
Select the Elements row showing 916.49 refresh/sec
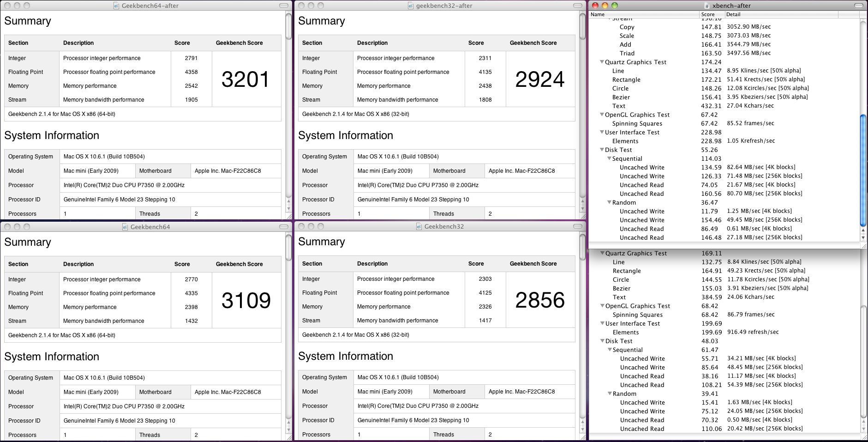point(724,332)
